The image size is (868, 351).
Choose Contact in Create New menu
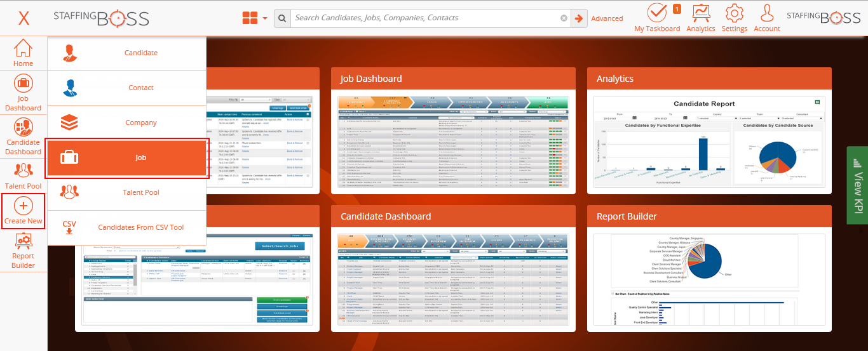[x=127, y=88]
